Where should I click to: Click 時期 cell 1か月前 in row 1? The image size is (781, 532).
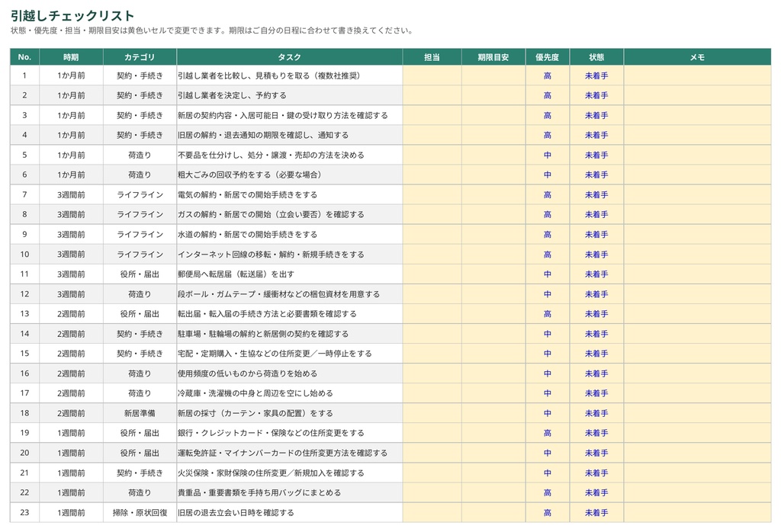(71, 75)
